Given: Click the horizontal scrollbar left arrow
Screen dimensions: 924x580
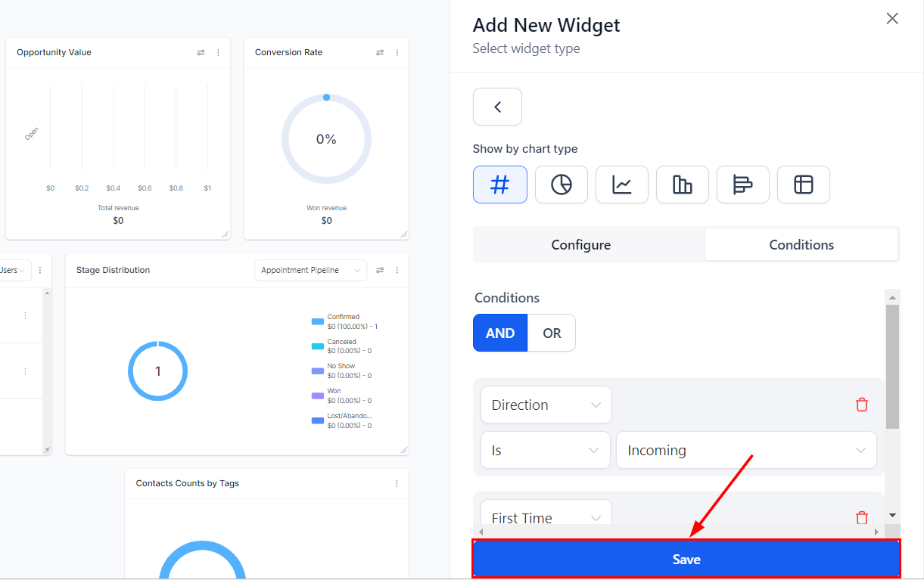Looking at the screenshot, I should coord(480,532).
